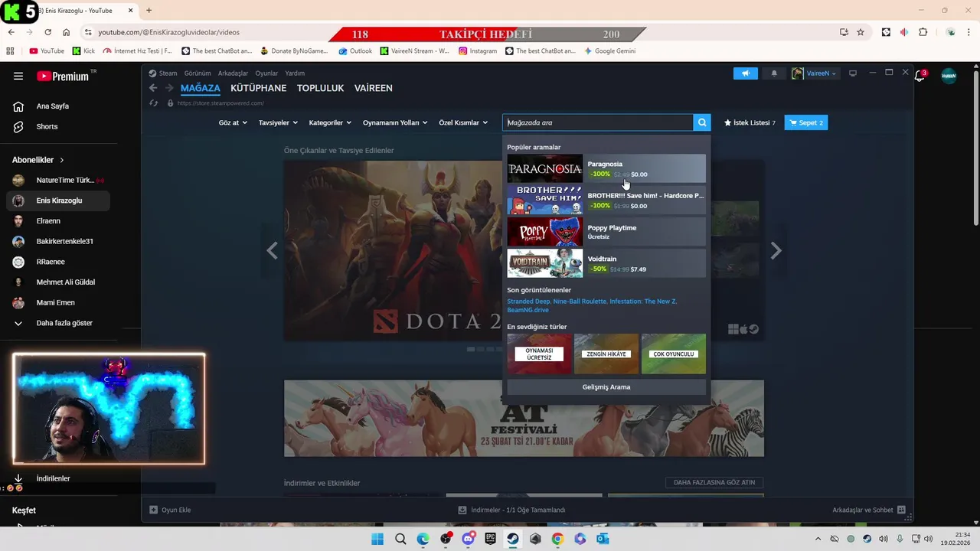This screenshot has height=551, width=980.
Task: Select the BROTHER!!! Save him! suggestion
Action: (x=606, y=201)
